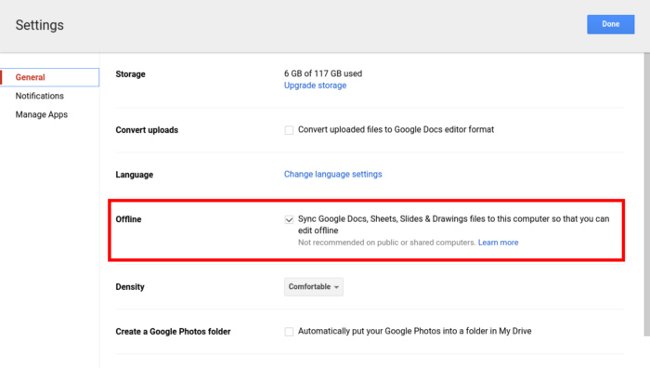Viewport: 650px width, 368px height.
Task: Click Change language settings link
Action: (333, 174)
